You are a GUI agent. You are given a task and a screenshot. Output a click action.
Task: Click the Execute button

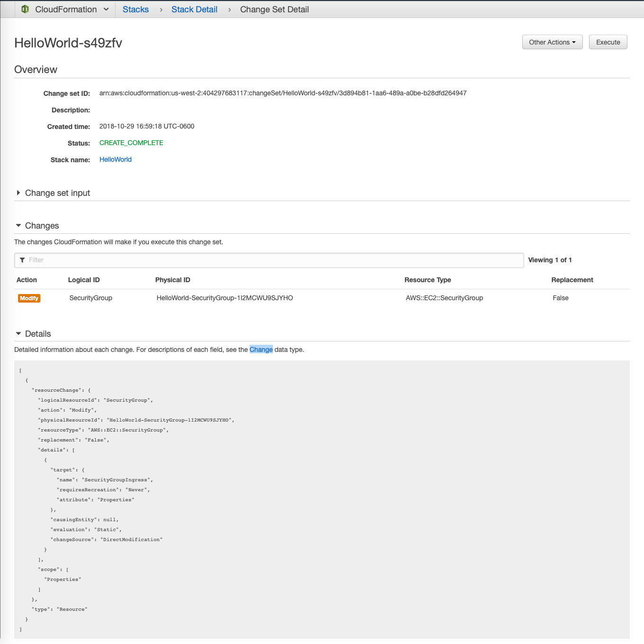[x=608, y=42]
